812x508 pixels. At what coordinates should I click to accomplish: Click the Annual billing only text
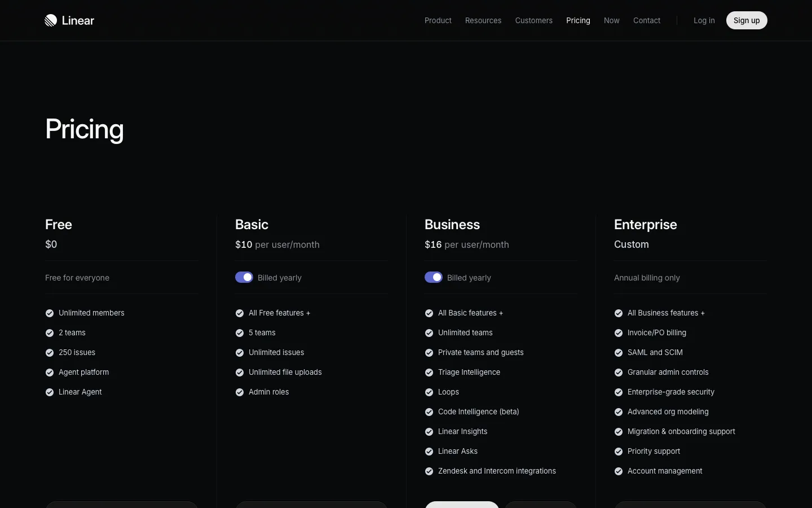click(647, 278)
